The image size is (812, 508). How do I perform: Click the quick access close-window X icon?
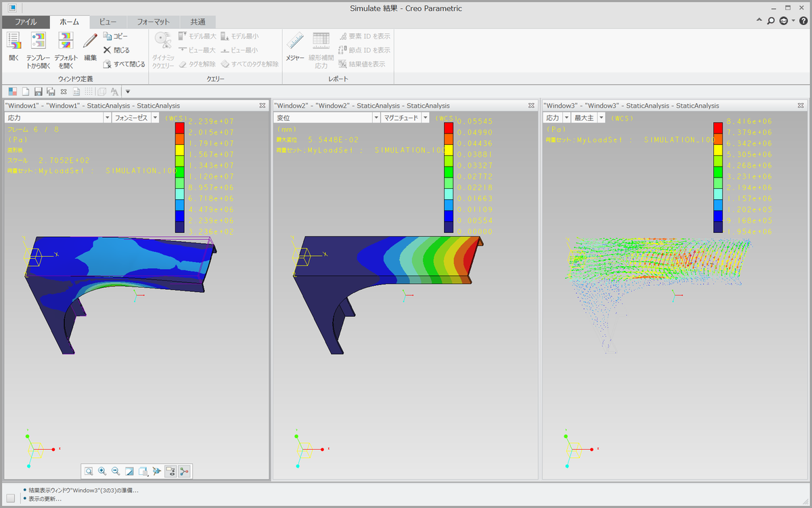(x=64, y=91)
